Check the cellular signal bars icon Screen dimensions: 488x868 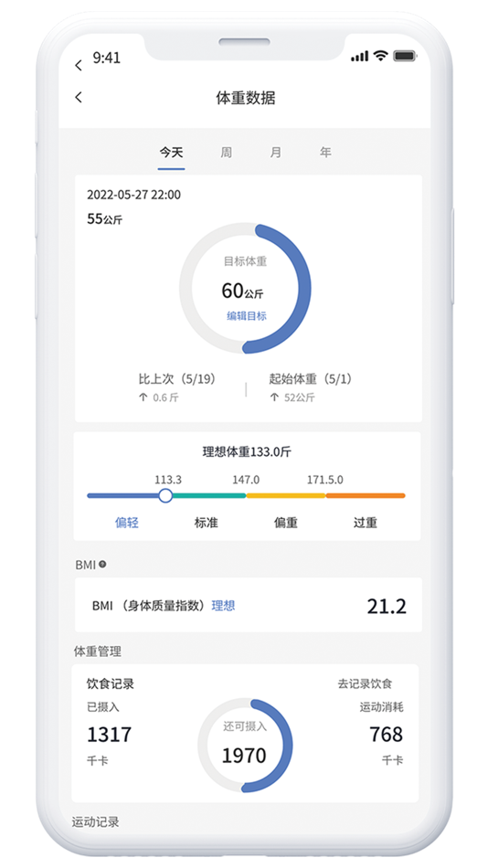359,57
